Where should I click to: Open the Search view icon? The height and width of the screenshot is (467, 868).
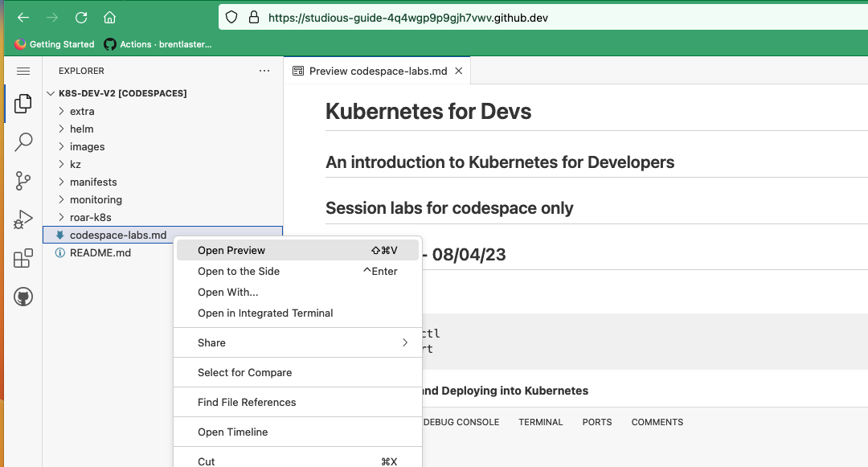[x=23, y=142]
